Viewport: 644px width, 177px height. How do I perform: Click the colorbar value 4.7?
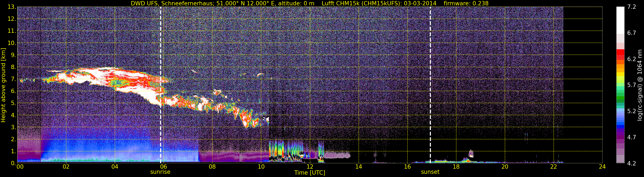pos(632,137)
